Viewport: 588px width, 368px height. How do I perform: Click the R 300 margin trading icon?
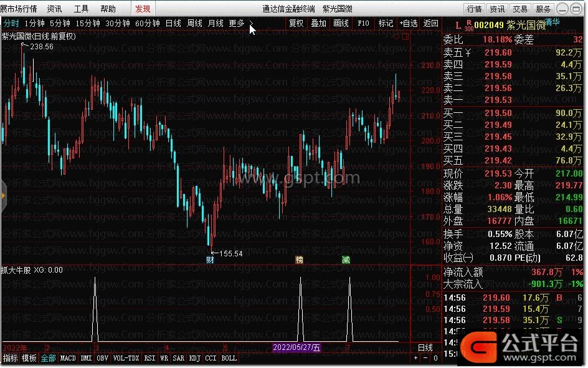469,26
